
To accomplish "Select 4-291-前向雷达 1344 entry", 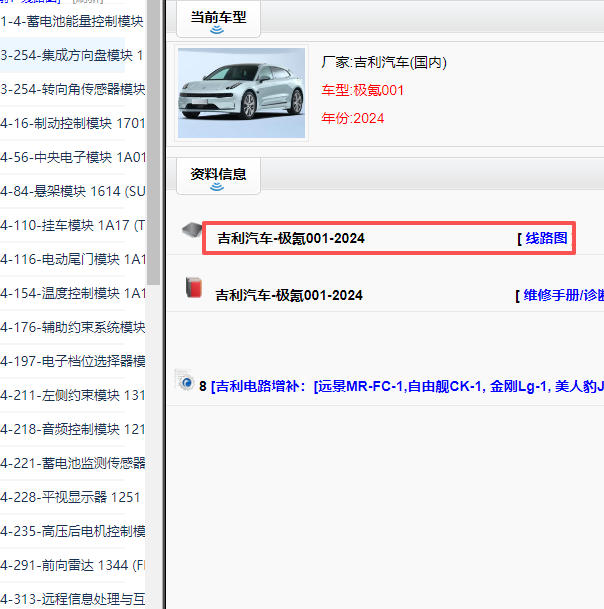I will pos(73,565).
